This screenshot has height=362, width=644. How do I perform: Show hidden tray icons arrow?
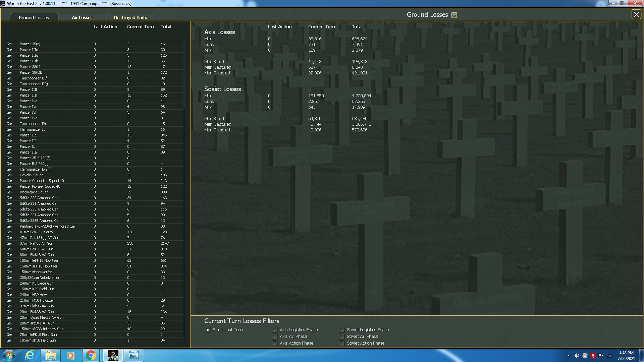(569, 356)
